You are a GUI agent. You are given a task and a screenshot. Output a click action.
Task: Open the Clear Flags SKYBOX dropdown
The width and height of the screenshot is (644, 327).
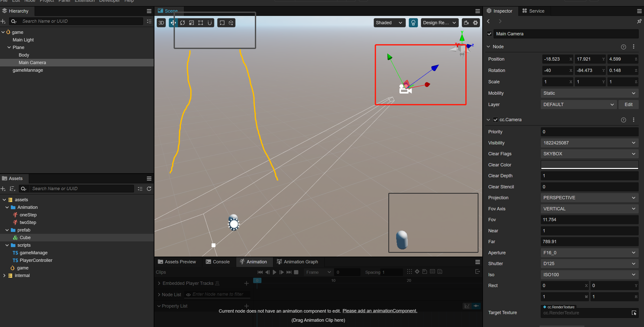pos(589,154)
